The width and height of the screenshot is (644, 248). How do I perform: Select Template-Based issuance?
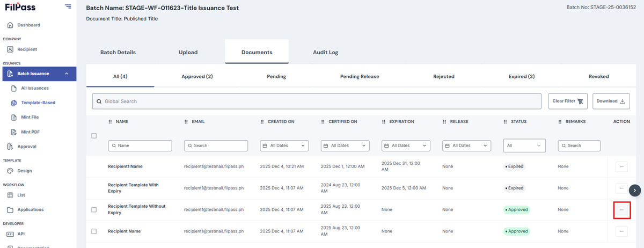click(x=38, y=103)
